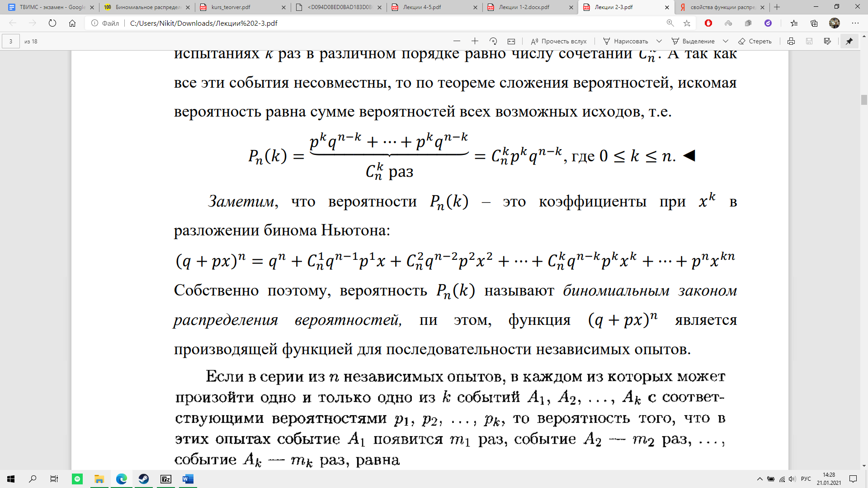Open Microsoft Edge from taskbar
868x488 pixels.
[x=121, y=479]
